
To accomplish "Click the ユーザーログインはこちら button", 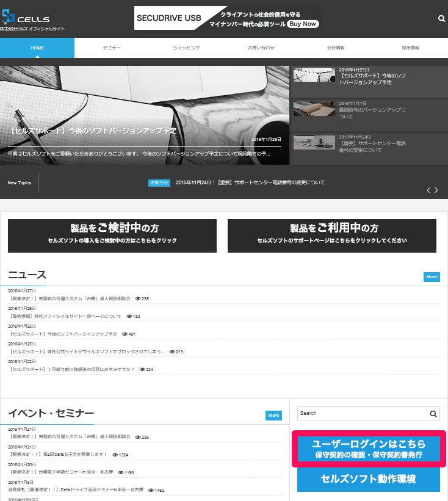I will [369, 449].
